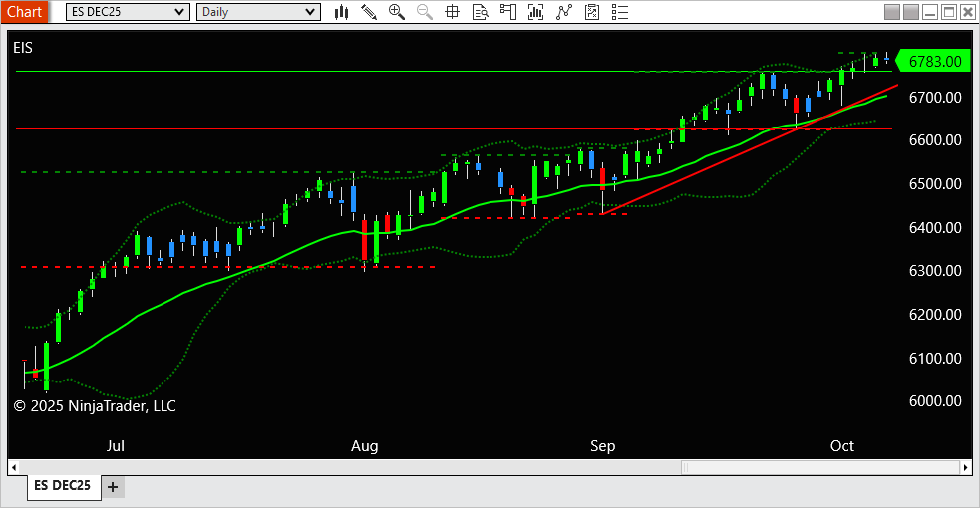Select the ES DEC25 tab
980x508 pixels.
(63, 486)
